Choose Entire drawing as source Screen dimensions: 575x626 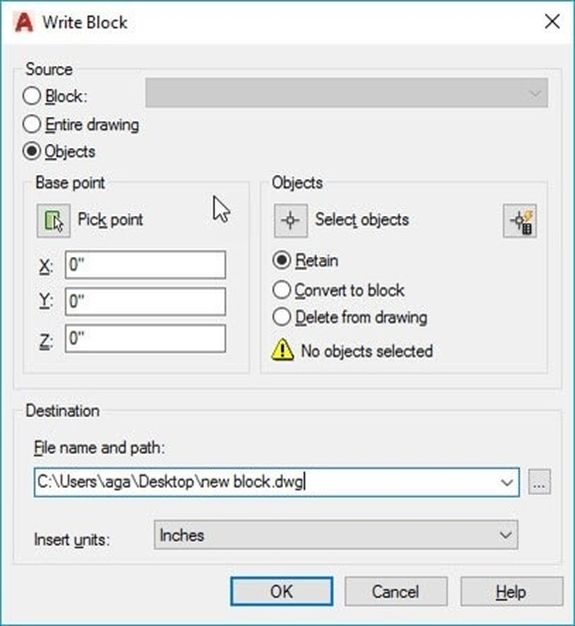pyautogui.click(x=32, y=124)
